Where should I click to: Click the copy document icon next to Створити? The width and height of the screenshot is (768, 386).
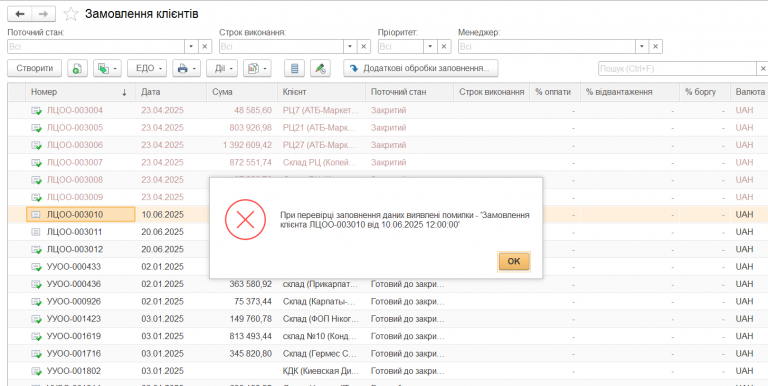pos(77,68)
